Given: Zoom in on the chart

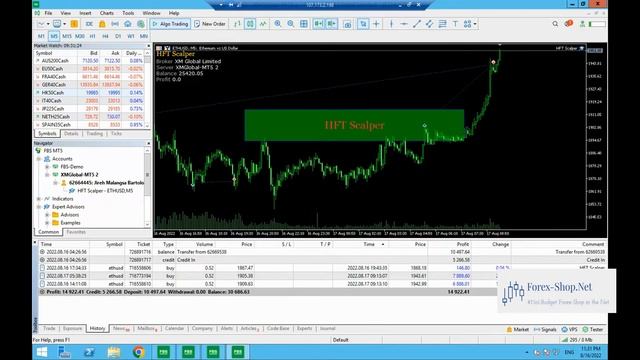Looking at the screenshot, I should coord(278,24).
